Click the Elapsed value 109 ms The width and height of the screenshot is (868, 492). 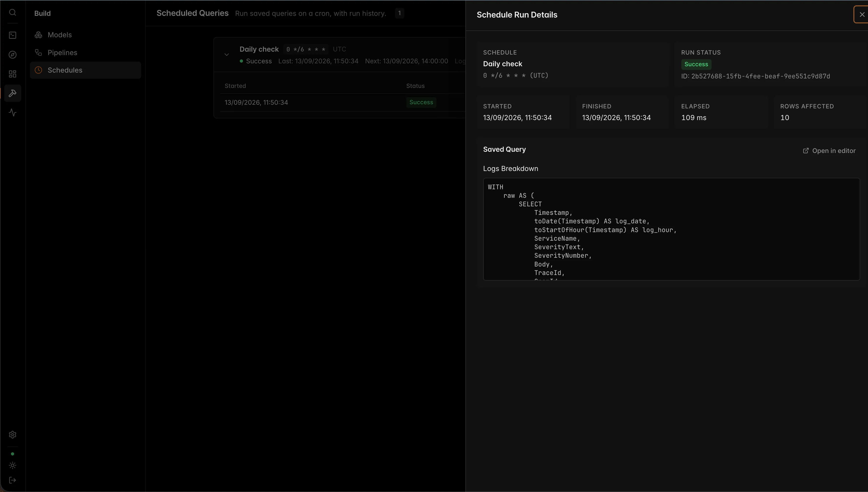[x=694, y=118]
